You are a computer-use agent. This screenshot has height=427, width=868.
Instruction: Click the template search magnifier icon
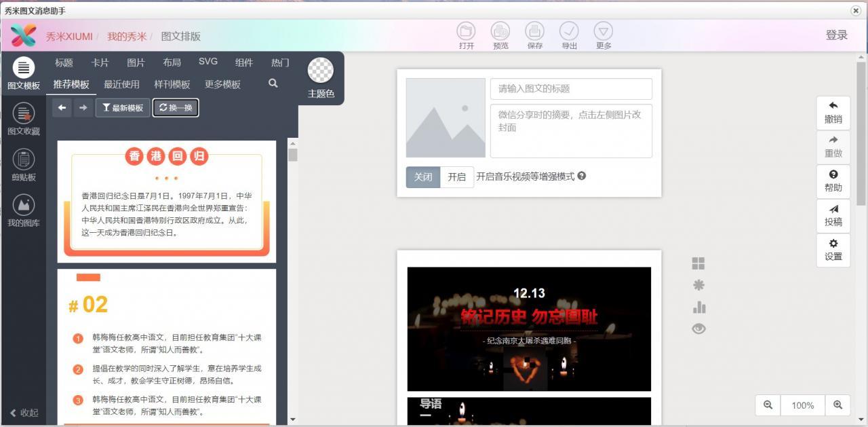(x=273, y=83)
